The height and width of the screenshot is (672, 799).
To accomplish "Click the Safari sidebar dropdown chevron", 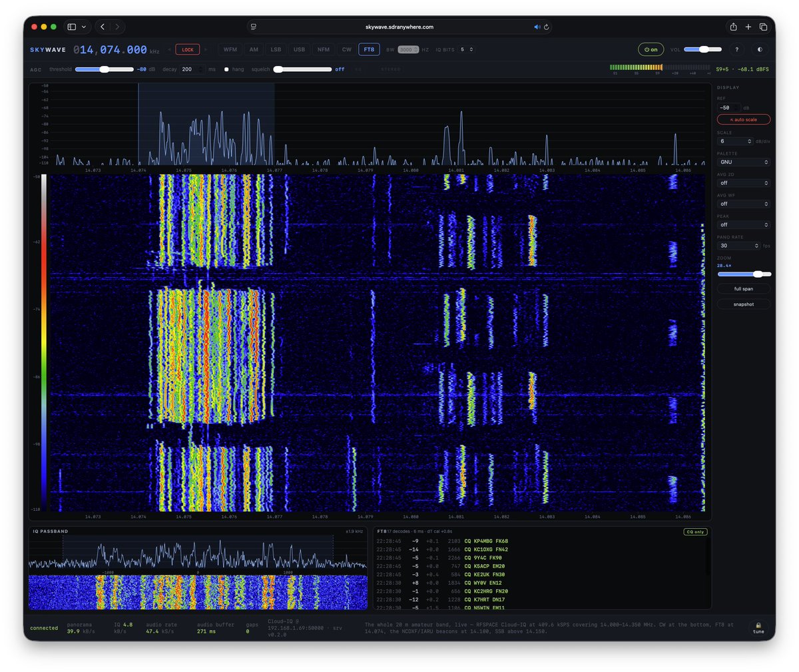I will (84, 27).
